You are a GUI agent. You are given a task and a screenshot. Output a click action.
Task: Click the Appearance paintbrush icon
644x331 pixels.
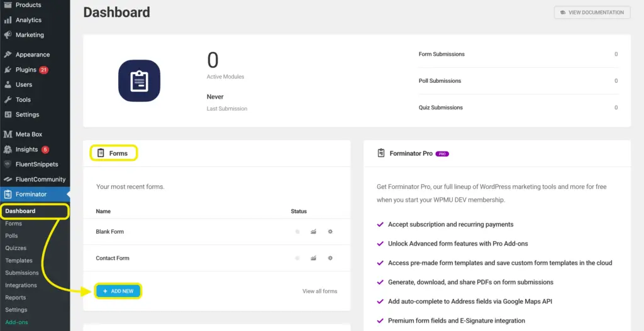pos(8,55)
